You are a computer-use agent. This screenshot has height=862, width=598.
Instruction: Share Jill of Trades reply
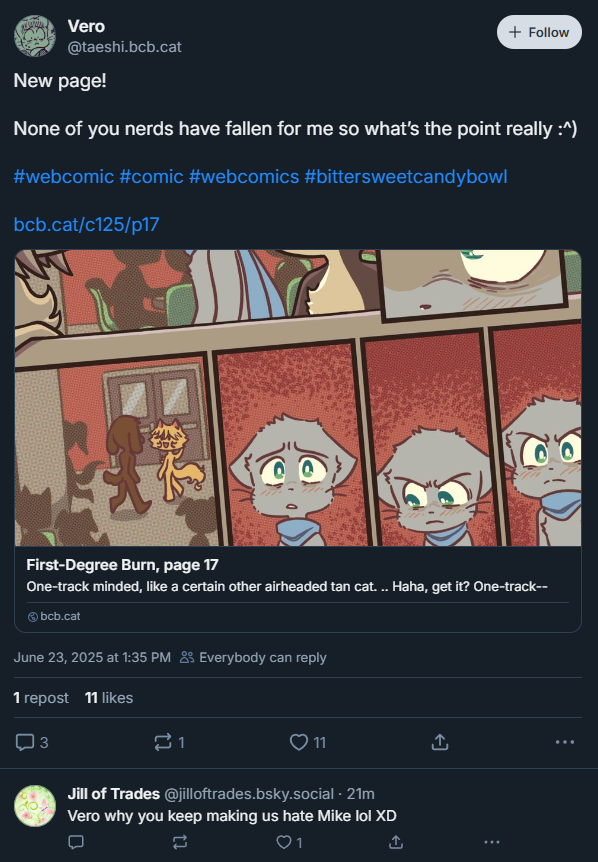coord(396,842)
